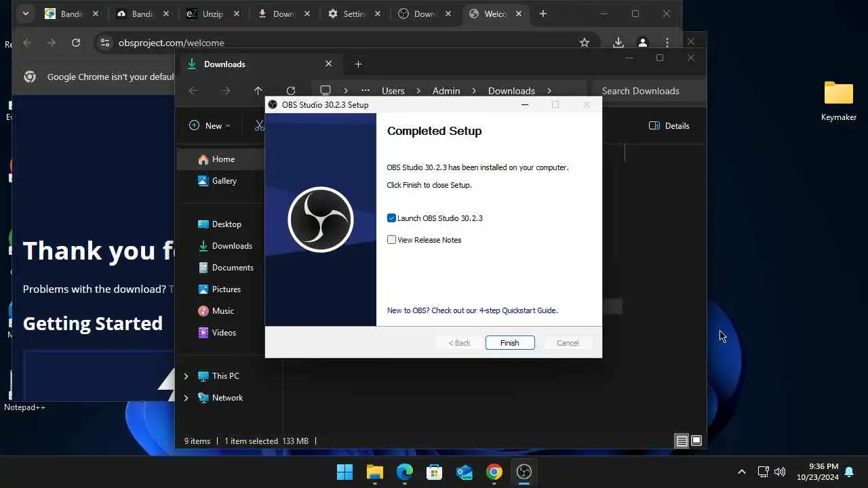Switch Explorer to details list view

click(682, 441)
